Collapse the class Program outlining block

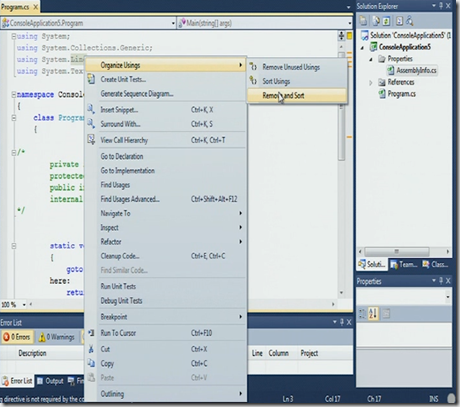point(14,118)
